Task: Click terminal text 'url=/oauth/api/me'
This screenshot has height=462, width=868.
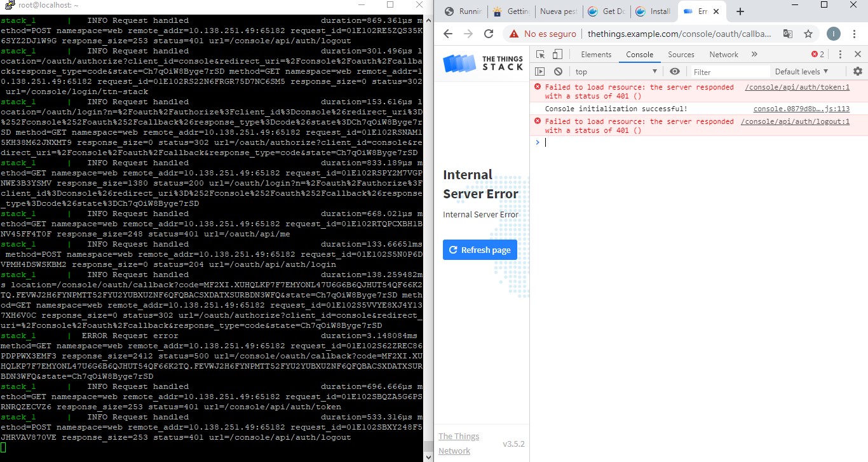Action: [246, 234]
